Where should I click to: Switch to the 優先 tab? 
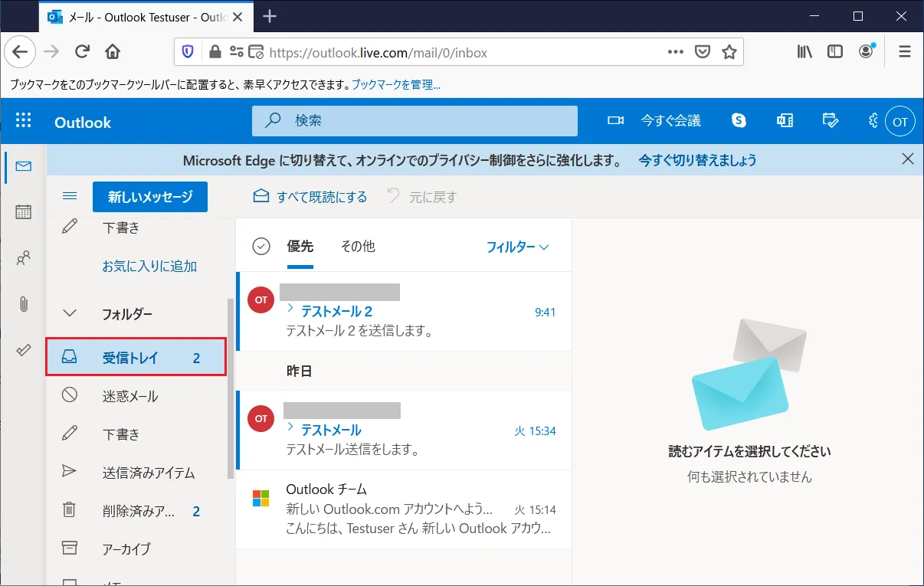pos(300,246)
